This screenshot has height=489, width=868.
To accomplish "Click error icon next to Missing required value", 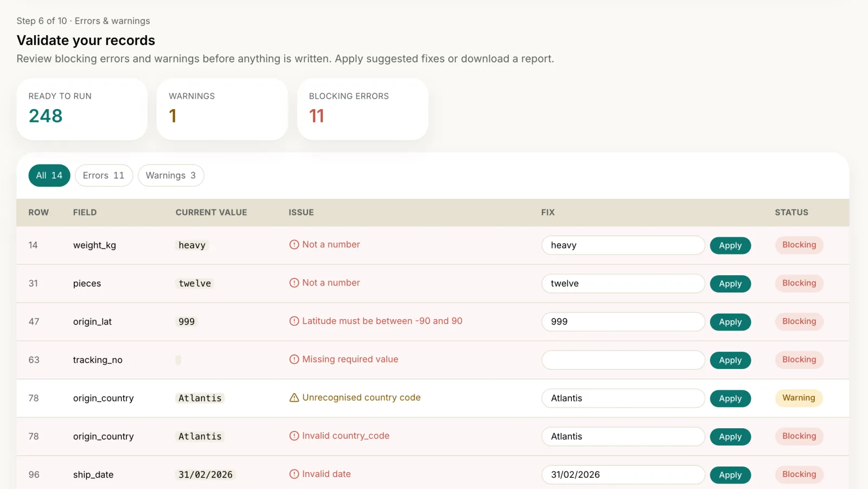I will 294,359.
